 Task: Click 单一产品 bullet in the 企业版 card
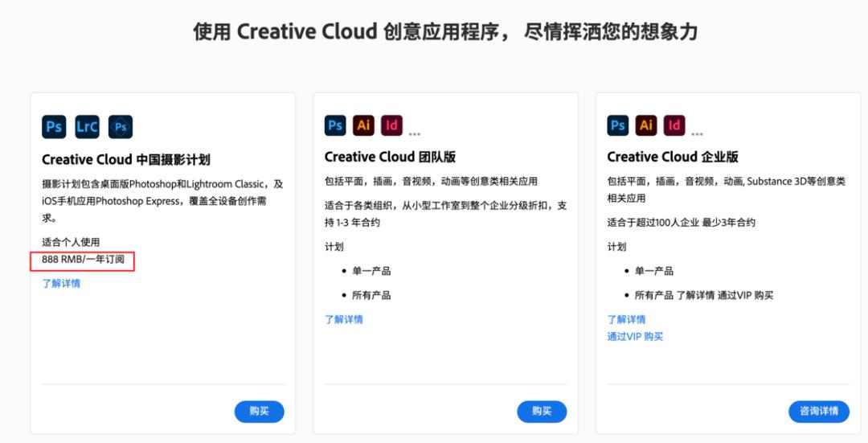coord(653,271)
